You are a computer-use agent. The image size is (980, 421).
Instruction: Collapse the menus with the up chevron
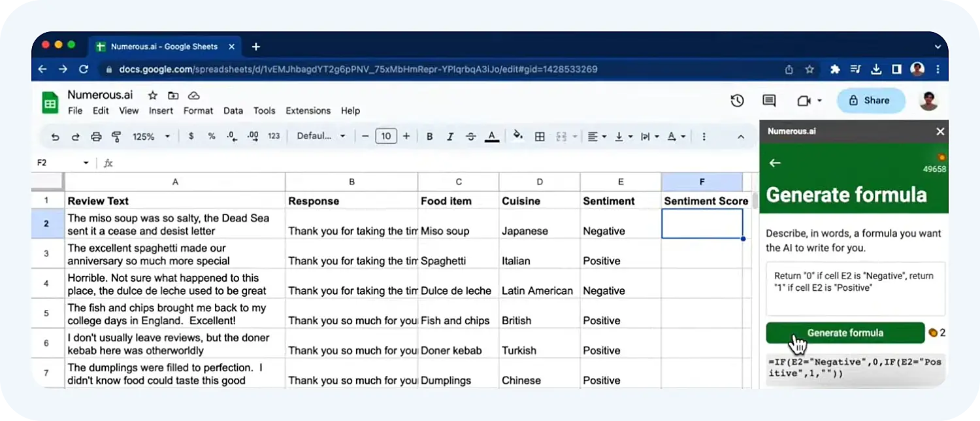click(x=741, y=137)
